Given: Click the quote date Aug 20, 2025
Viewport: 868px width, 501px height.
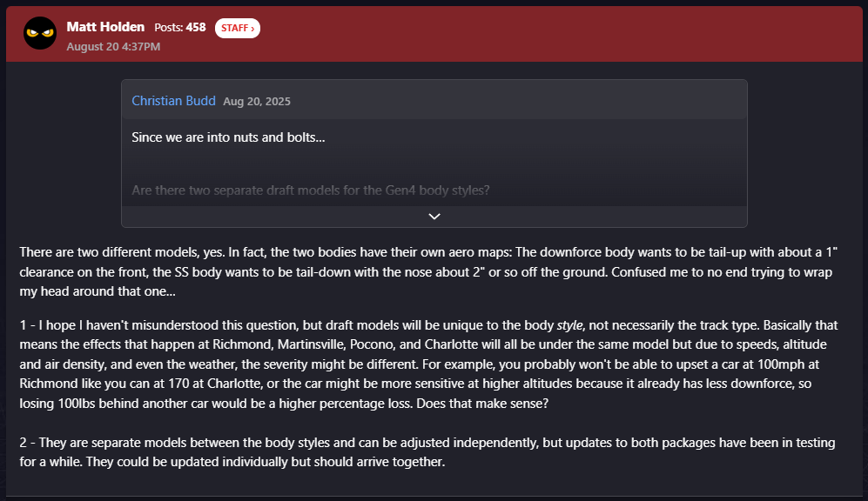Looking at the screenshot, I should (257, 101).
